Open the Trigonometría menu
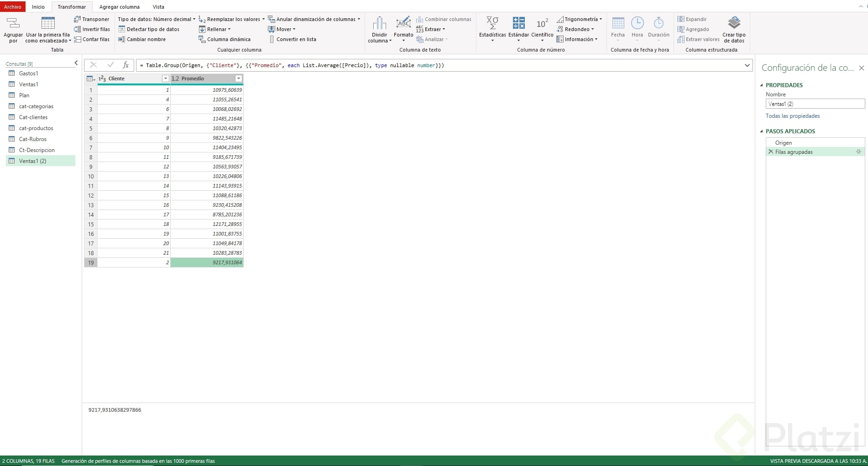 [579, 19]
